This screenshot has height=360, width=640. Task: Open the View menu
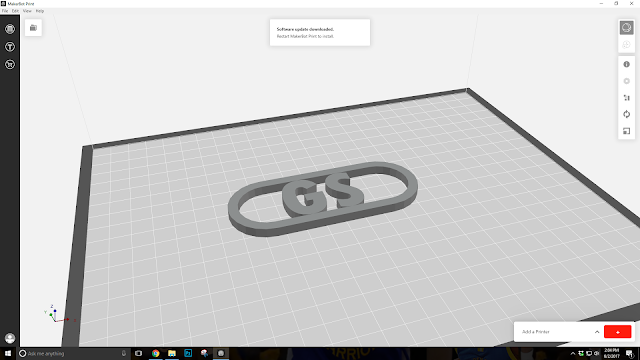click(x=27, y=11)
